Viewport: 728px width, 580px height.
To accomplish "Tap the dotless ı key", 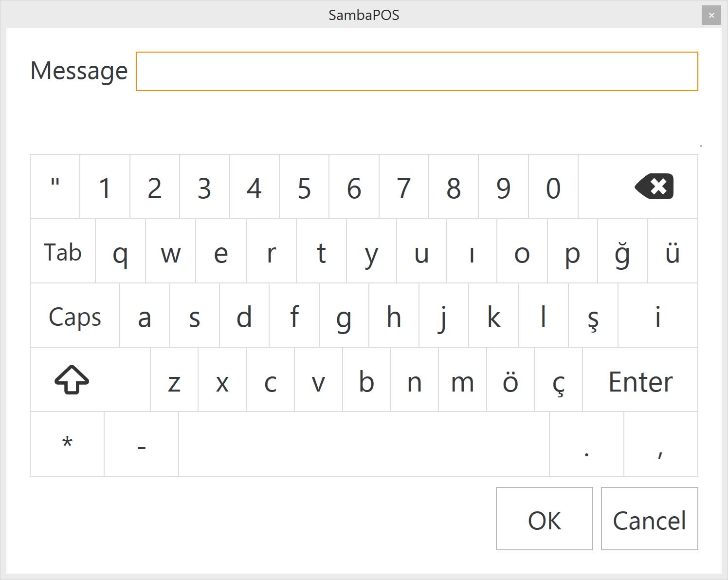I will tap(472, 251).
